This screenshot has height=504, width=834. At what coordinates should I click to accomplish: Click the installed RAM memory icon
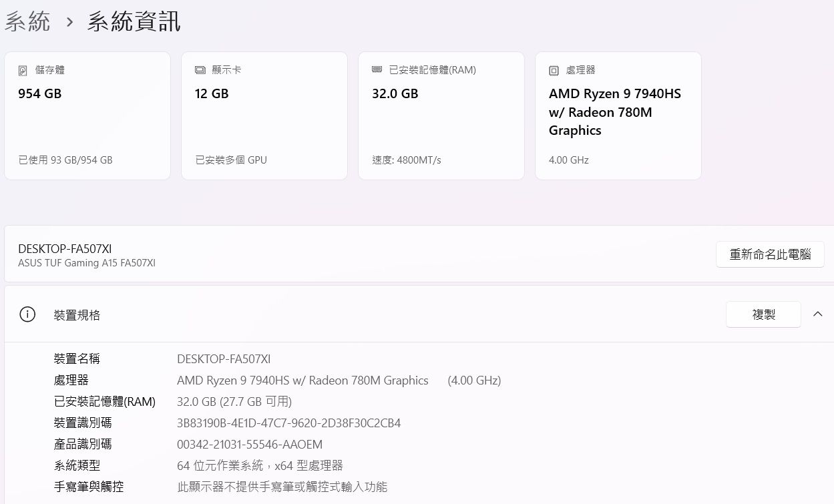point(377,70)
